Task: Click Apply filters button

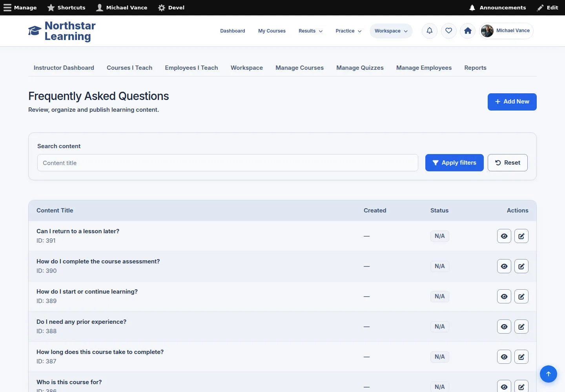Action: point(454,163)
